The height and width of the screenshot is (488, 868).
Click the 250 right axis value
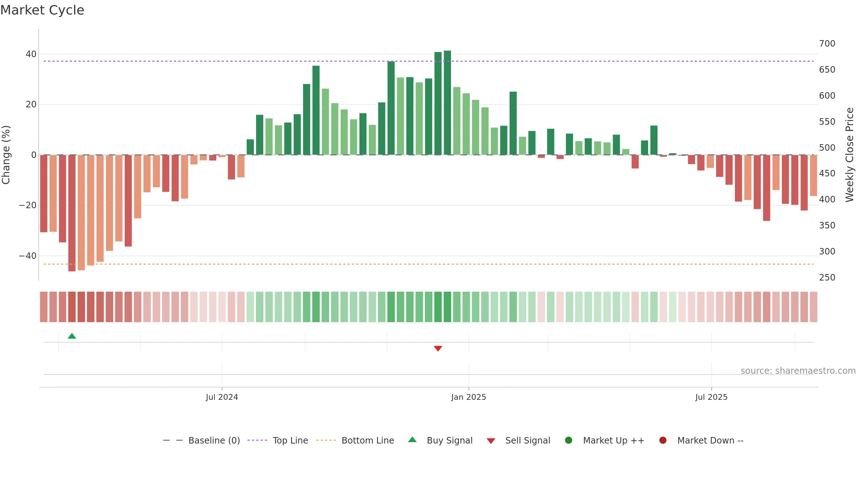[x=827, y=278]
